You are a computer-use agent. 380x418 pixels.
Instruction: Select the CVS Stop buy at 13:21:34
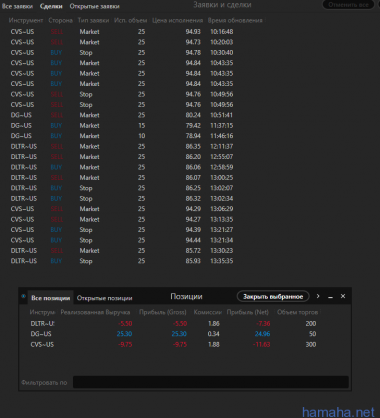click(122, 240)
